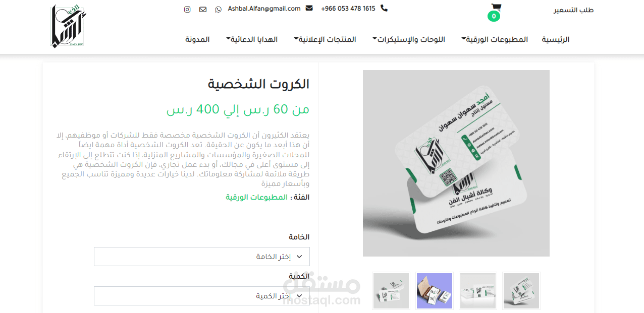The image size is (644, 313).
Task: Click the solid envelope icon beside email address
Action: coord(309,8)
